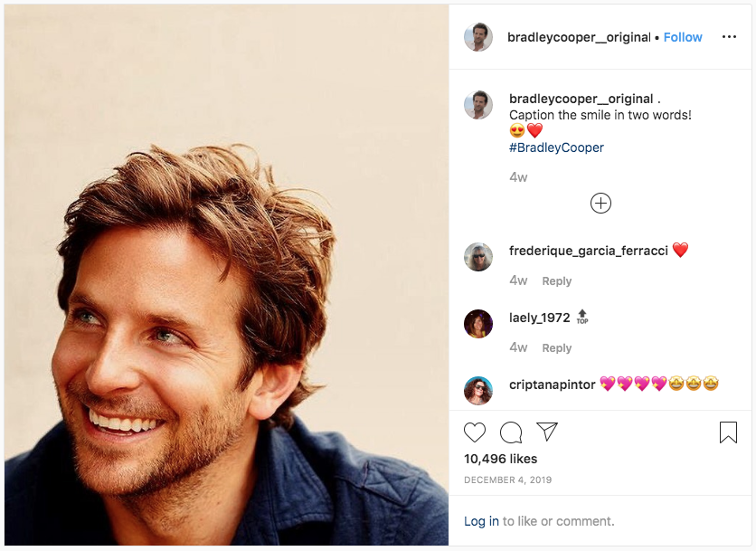This screenshot has height=551, width=756.
Task: Click the Follow link
Action: tap(683, 37)
